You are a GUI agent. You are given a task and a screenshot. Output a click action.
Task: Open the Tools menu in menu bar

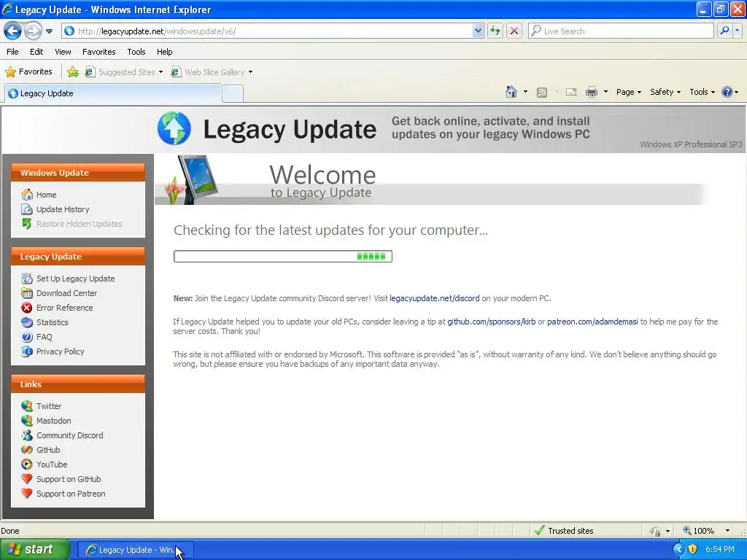click(x=136, y=52)
